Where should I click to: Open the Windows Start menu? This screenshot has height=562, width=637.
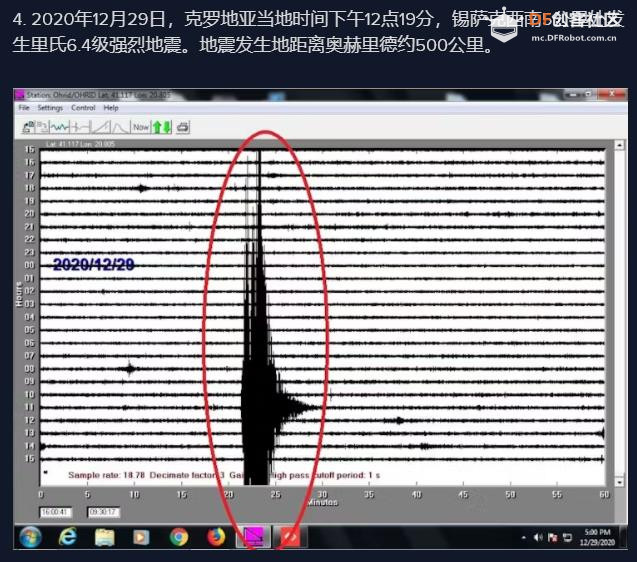(30, 537)
